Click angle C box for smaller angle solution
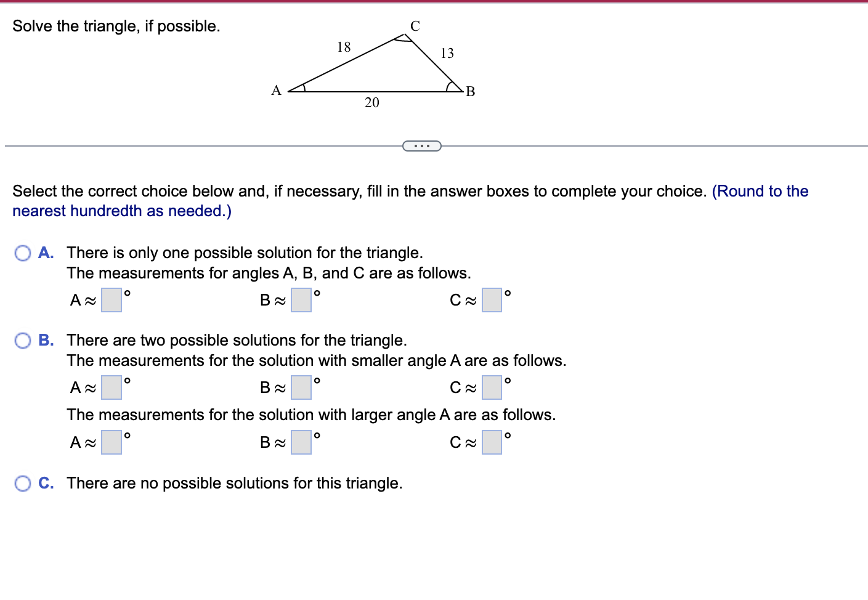868x600 pixels. tap(492, 388)
